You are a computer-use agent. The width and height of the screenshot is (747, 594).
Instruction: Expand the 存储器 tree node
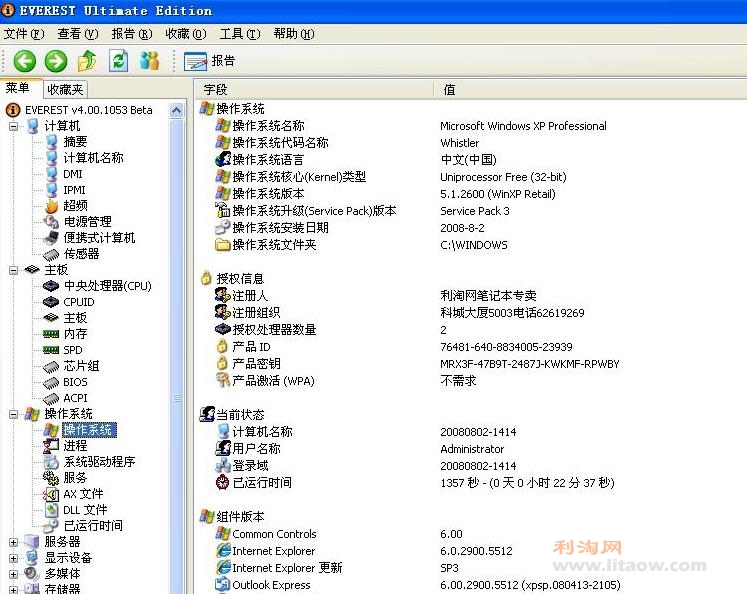[x=13, y=590]
